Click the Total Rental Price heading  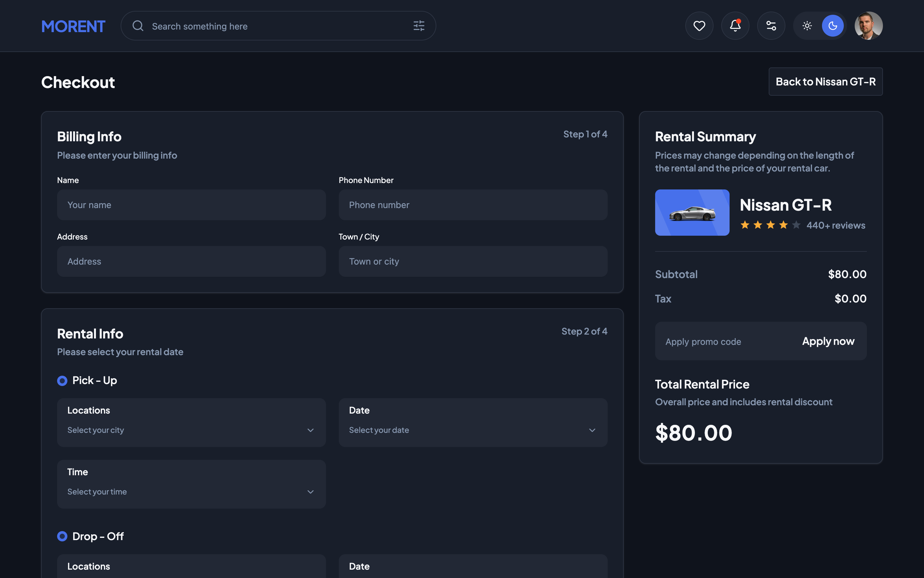pyautogui.click(x=702, y=384)
